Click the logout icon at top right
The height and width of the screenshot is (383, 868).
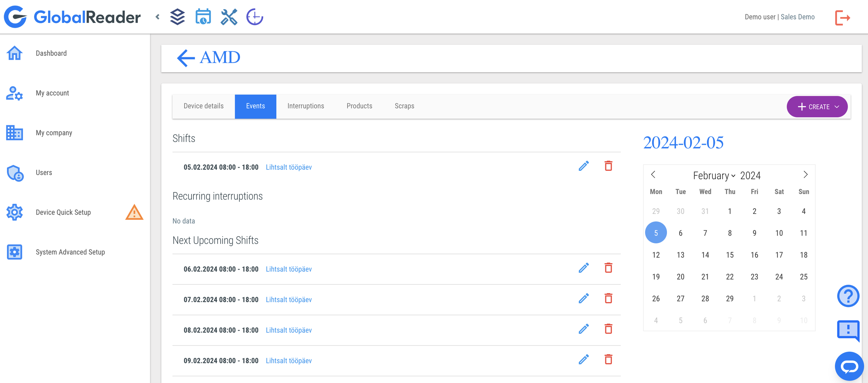coord(842,17)
